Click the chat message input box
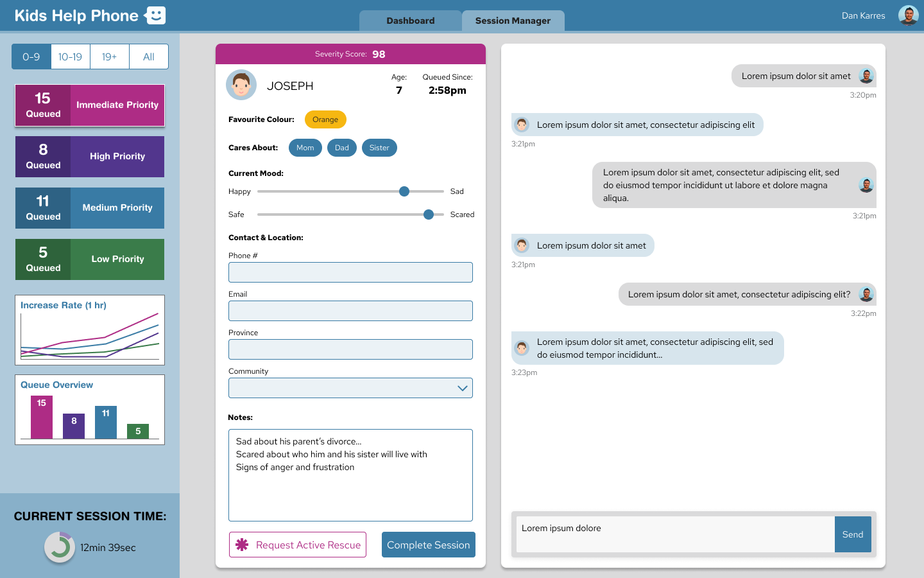This screenshot has width=924, height=578. 675,534
